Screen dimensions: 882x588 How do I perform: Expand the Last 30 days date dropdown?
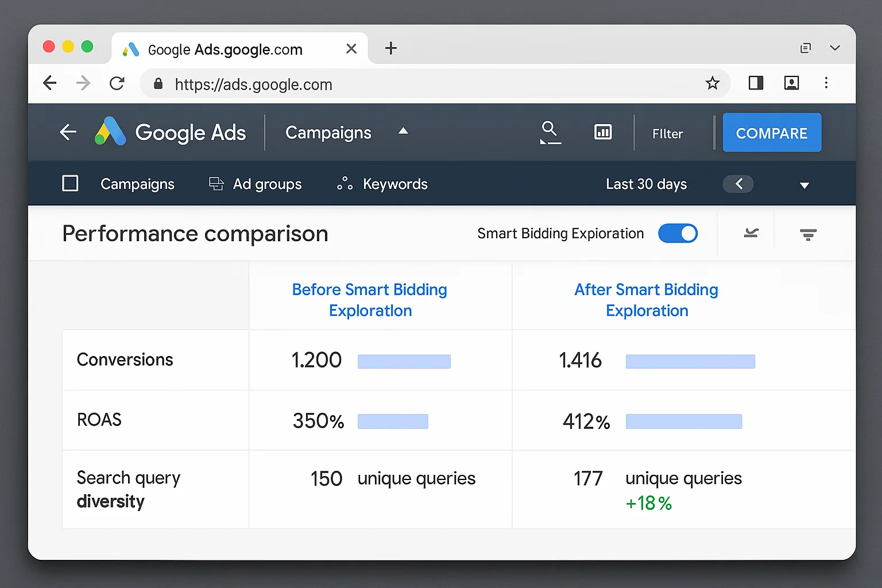tap(804, 185)
